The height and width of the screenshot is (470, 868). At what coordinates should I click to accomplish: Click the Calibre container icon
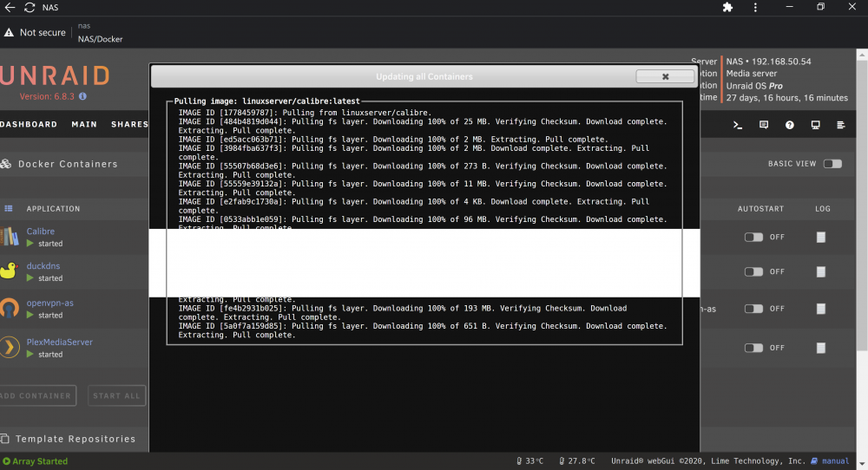pos(10,237)
